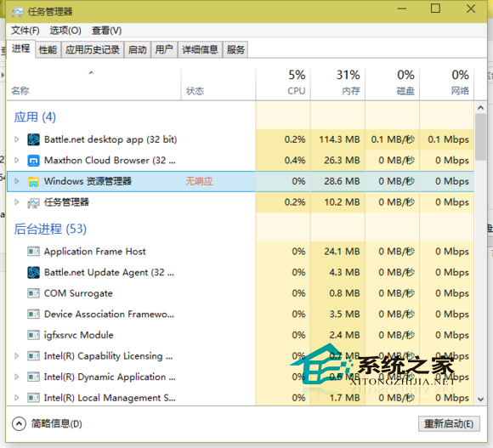Sort by the CPU column header
493x448 pixels.
[283, 84]
